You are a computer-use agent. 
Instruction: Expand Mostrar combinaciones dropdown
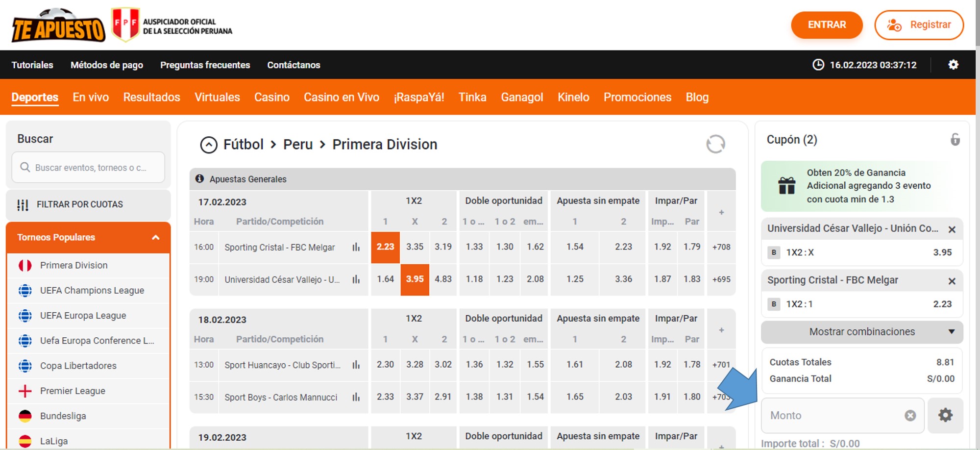(x=862, y=332)
